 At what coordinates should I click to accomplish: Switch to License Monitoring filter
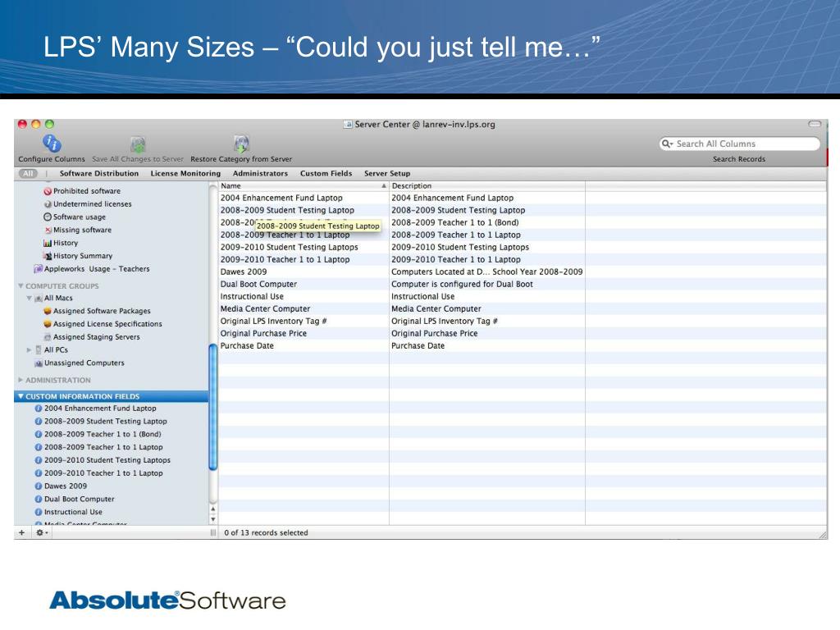pyautogui.click(x=185, y=174)
